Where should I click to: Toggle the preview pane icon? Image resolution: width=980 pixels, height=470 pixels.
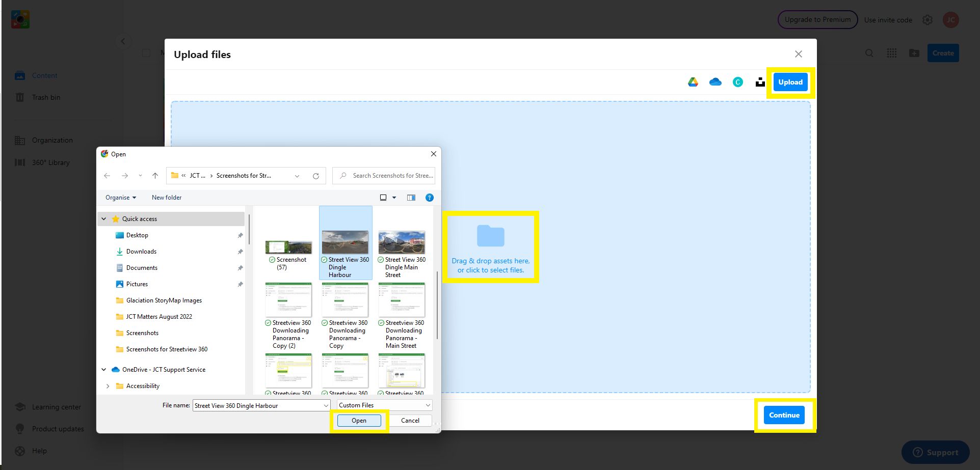(x=411, y=198)
